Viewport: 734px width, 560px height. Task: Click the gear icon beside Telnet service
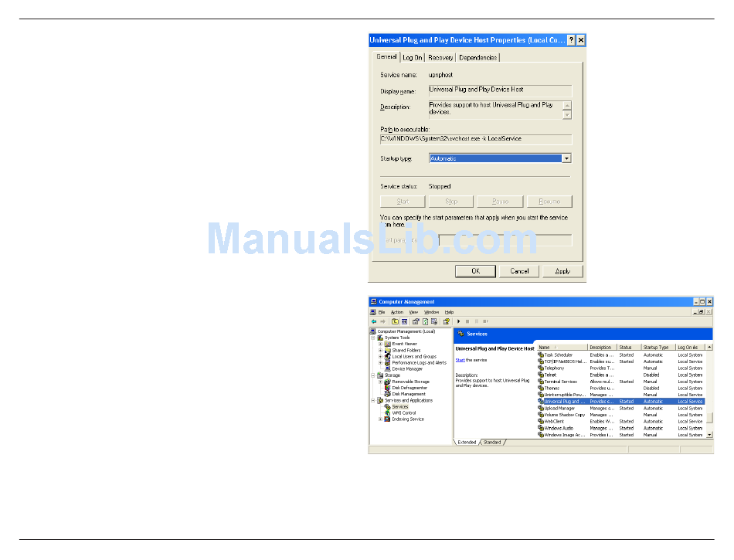click(541, 375)
